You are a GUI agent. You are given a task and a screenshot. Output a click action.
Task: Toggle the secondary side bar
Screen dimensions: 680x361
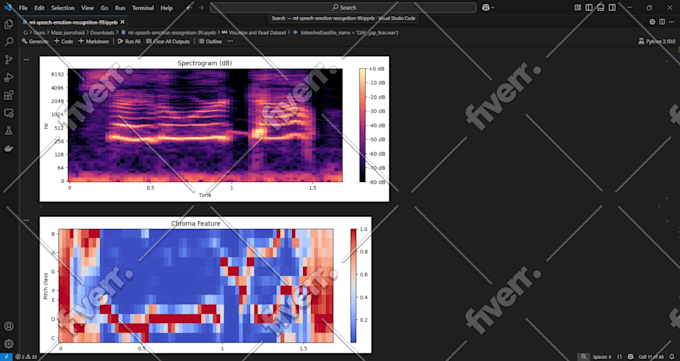(612, 7)
